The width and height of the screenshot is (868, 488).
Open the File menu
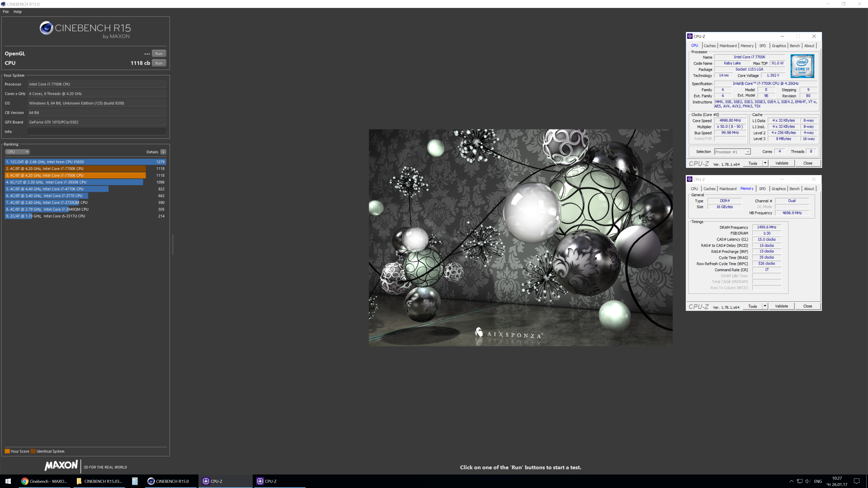(x=6, y=12)
